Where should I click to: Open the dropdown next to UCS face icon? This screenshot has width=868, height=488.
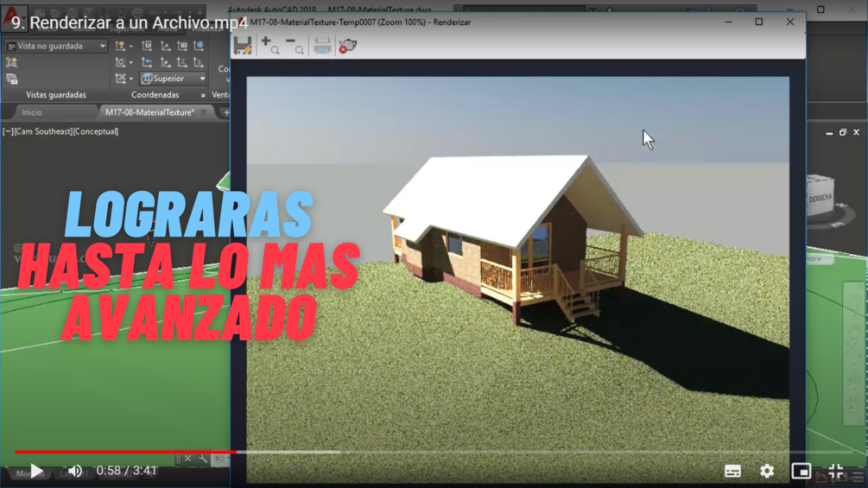[131, 79]
